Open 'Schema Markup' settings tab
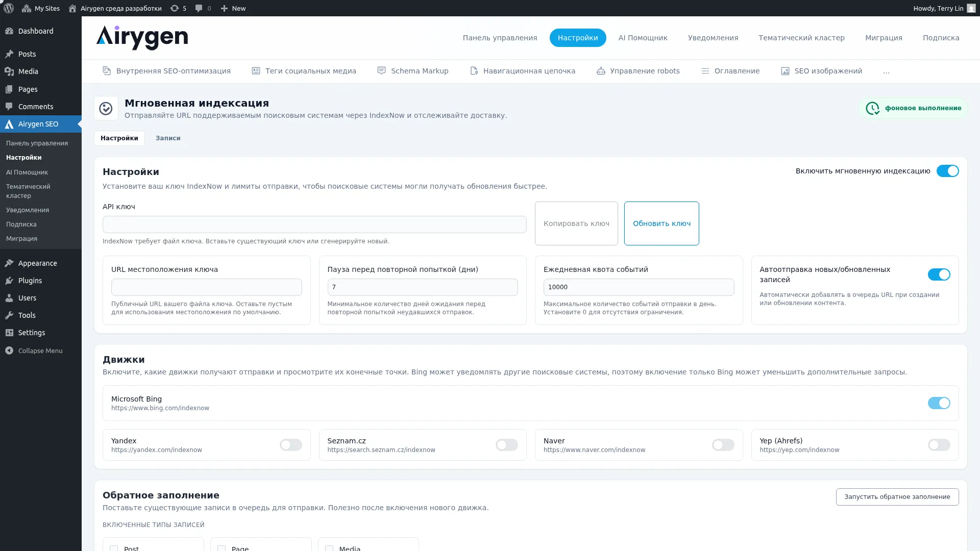Screen dimensions: 980x551 (413, 71)
